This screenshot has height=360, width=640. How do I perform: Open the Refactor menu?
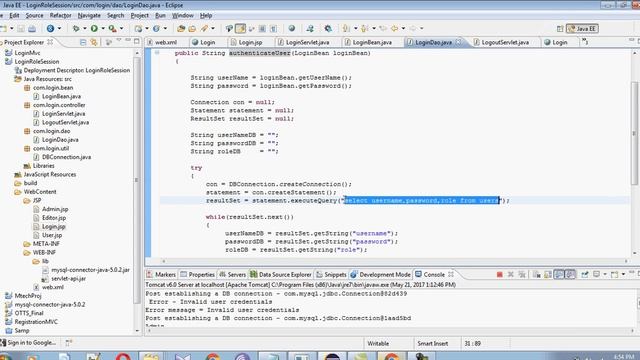(60, 16)
